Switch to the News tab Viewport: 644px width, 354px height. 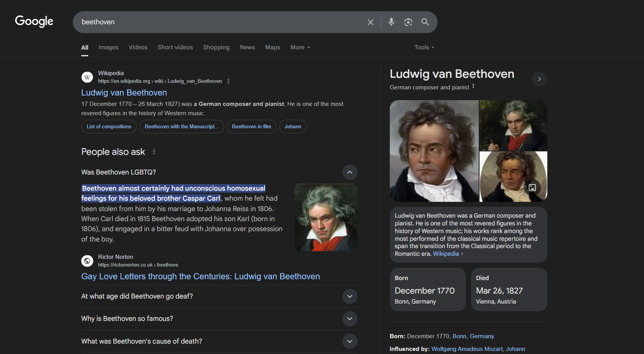click(x=247, y=47)
